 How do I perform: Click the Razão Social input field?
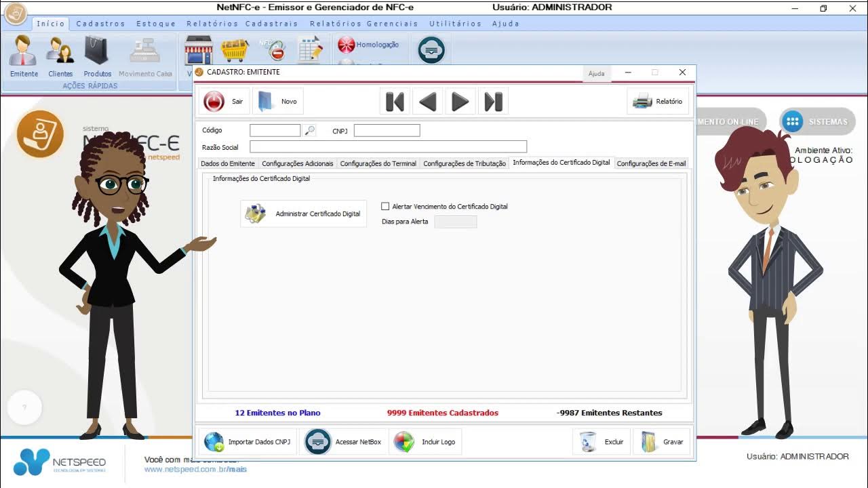click(x=388, y=147)
